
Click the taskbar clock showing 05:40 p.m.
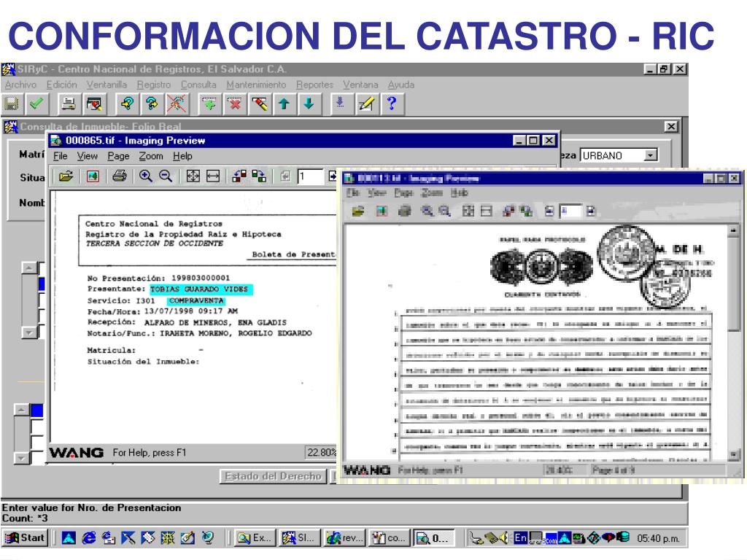(659, 538)
